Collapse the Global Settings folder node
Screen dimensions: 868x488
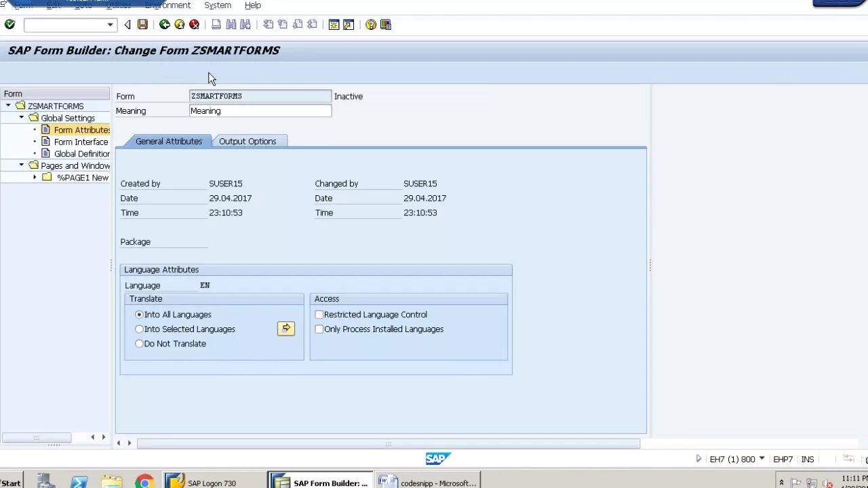(21, 118)
